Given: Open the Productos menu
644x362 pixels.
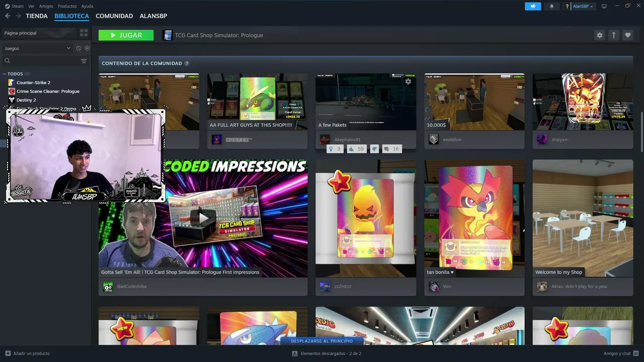Looking at the screenshot, I should pos(67,6).
